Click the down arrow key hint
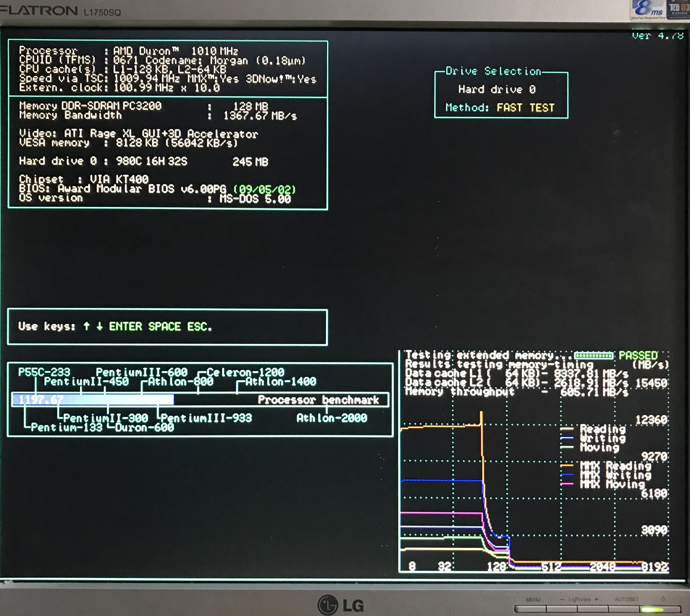The height and width of the screenshot is (616, 690). tap(99, 326)
